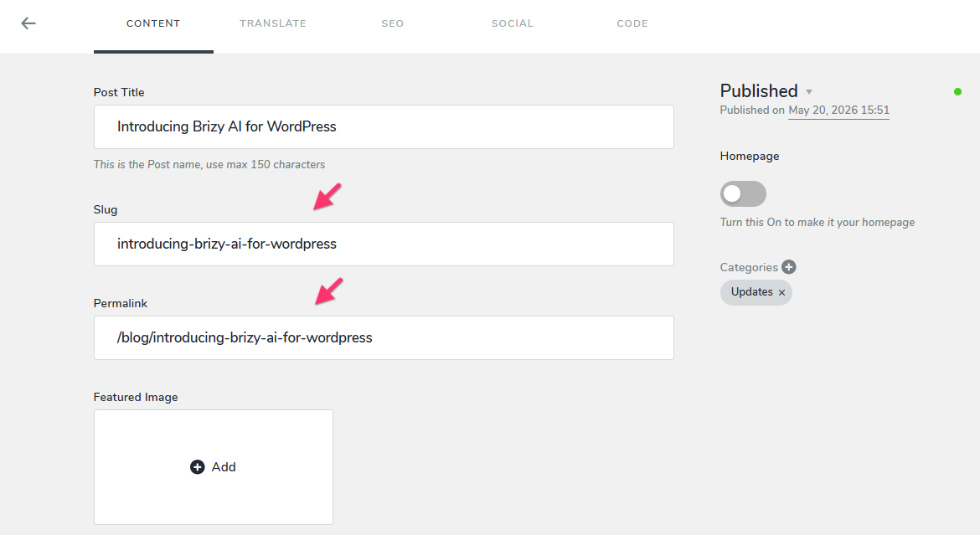The image size is (980, 535).
Task: Click the Homepage label
Action: tap(750, 157)
